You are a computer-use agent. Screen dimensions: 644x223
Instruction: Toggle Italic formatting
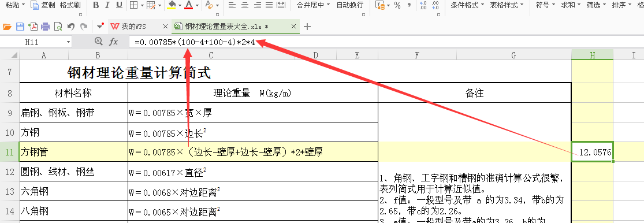click(x=107, y=5)
